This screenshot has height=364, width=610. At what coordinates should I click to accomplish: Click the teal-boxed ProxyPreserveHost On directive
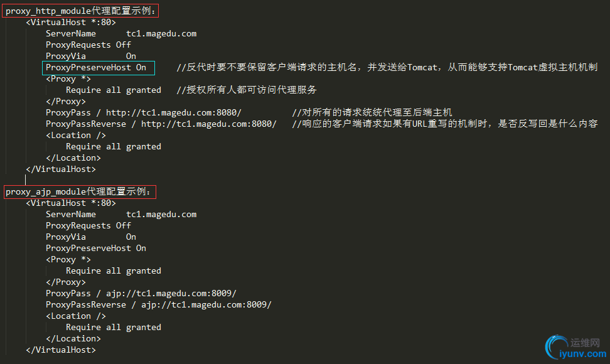click(x=95, y=68)
